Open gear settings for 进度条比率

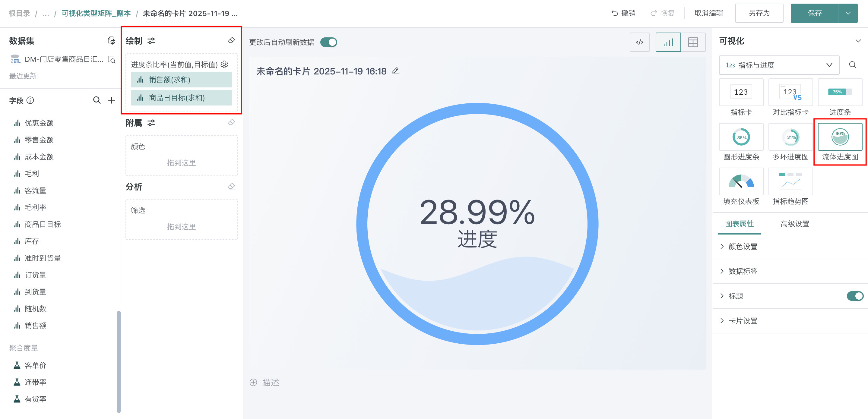(224, 64)
